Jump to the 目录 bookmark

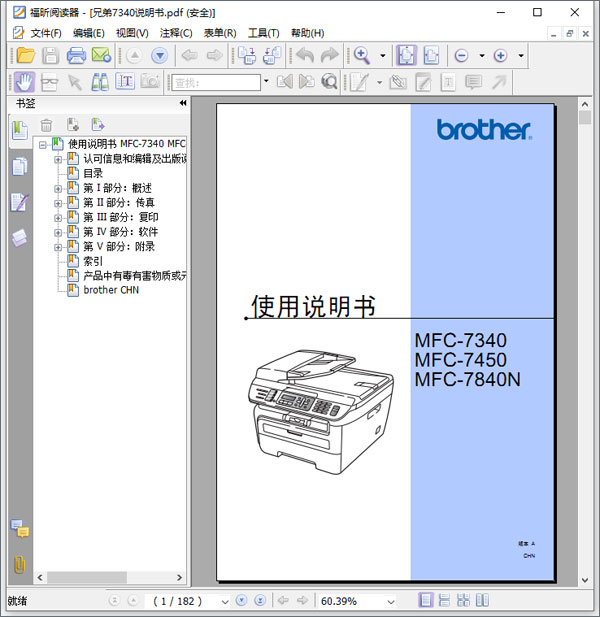click(93, 174)
